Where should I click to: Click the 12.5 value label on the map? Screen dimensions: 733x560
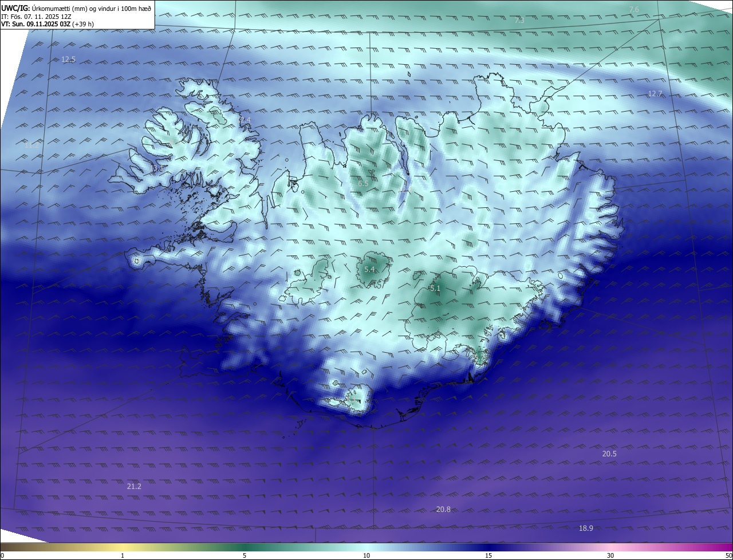[68, 60]
